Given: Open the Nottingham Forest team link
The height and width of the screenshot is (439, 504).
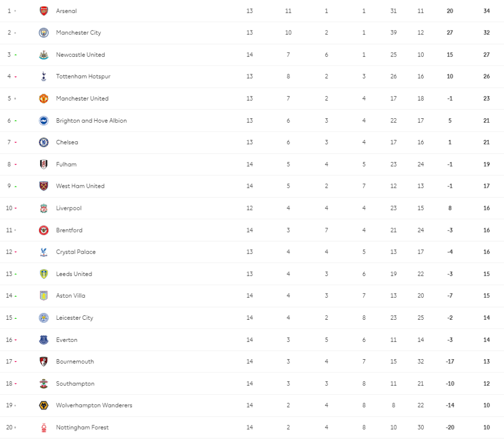Looking at the screenshot, I should [82, 427].
